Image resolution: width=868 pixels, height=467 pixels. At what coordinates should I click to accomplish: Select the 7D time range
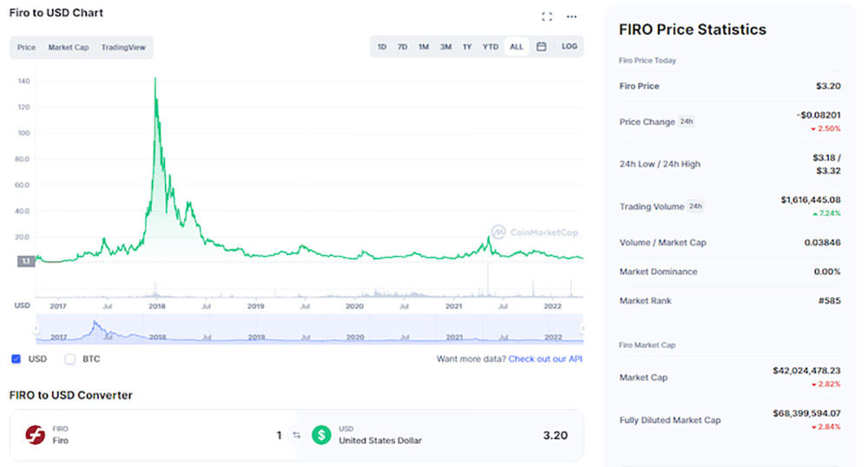[x=403, y=47]
